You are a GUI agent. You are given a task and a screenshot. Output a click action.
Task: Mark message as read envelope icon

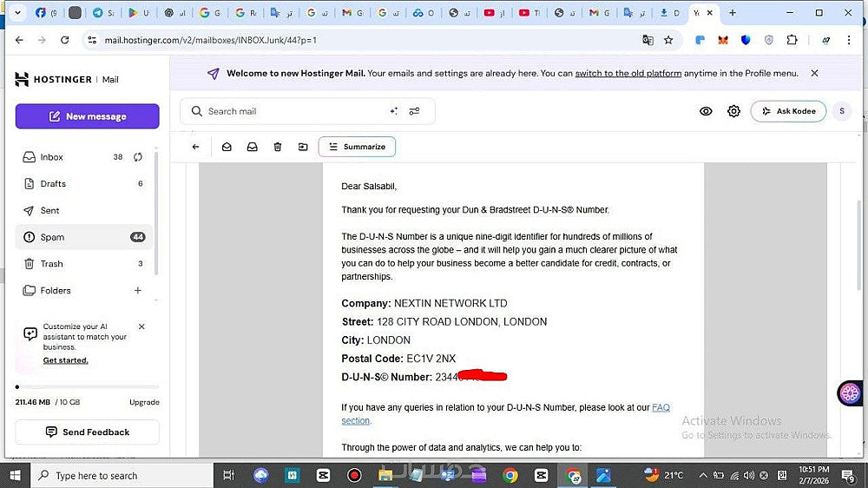(227, 147)
